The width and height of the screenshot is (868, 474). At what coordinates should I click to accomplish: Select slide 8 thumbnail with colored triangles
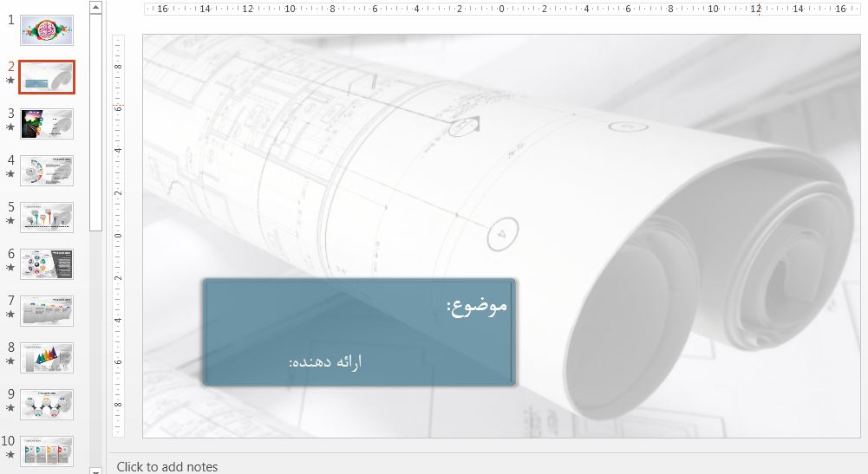pos(47,358)
